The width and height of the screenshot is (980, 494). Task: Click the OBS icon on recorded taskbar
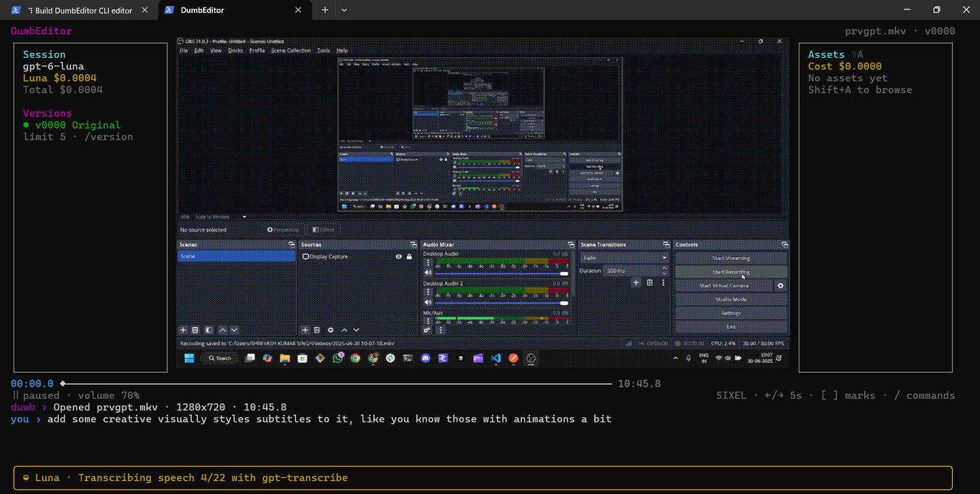[532, 358]
